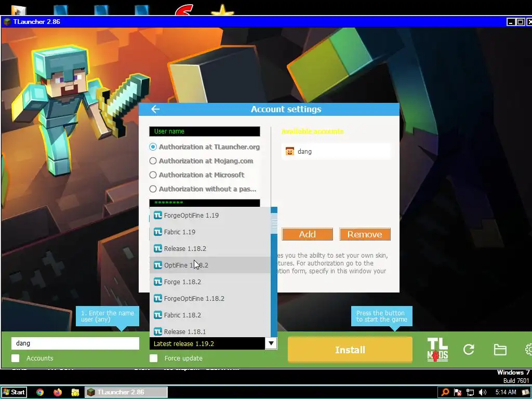Select Authorization at Mojang.com radio
This screenshot has width=532, height=399.
[153, 161]
